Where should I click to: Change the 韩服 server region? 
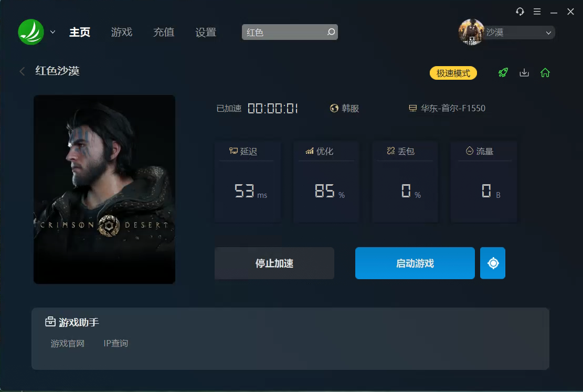click(344, 108)
